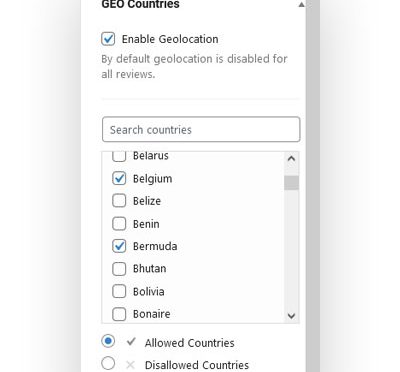Check the Belarus checkbox

pyautogui.click(x=119, y=156)
